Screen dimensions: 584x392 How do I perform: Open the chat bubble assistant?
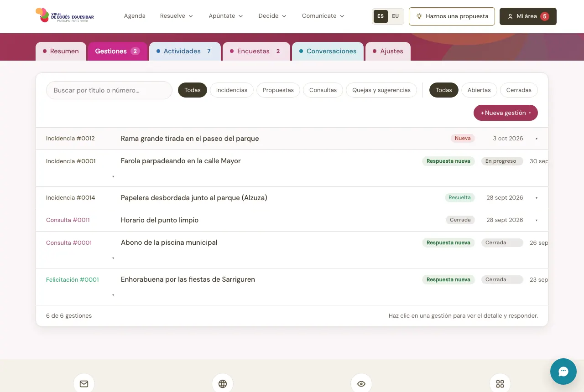tap(563, 371)
